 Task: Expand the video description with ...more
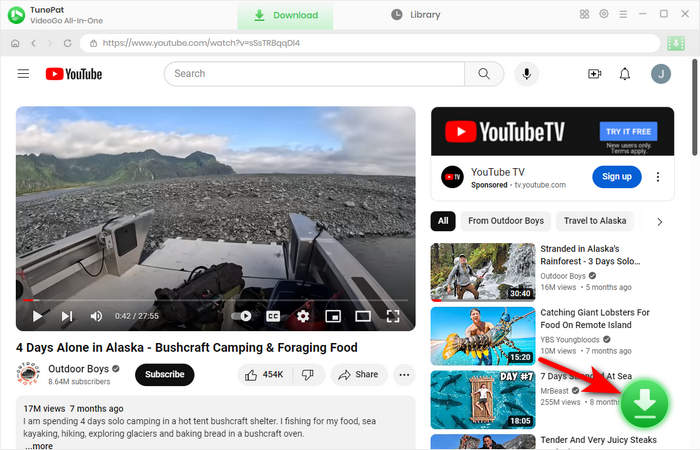coord(41,446)
